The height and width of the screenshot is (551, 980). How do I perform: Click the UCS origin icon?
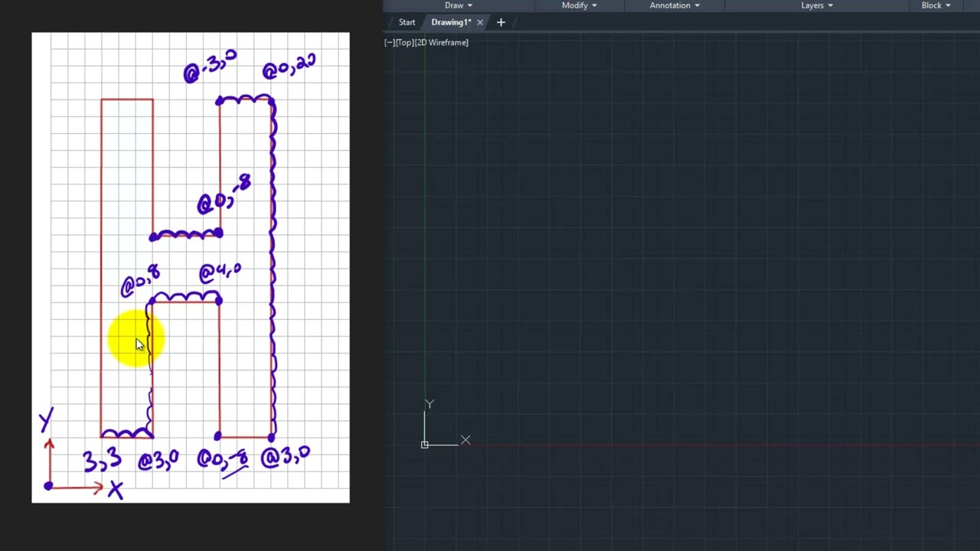425,444
